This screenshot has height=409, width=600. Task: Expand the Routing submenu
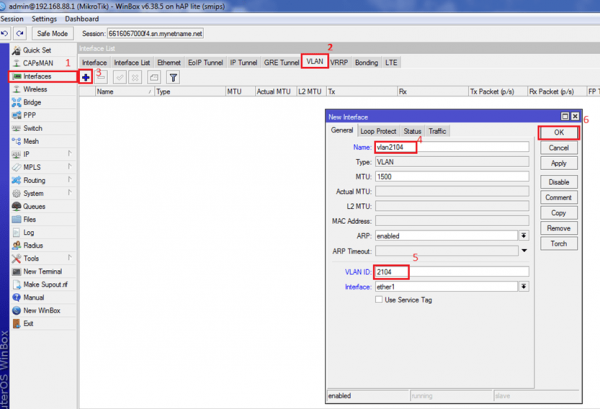click(x=43, y=180)
